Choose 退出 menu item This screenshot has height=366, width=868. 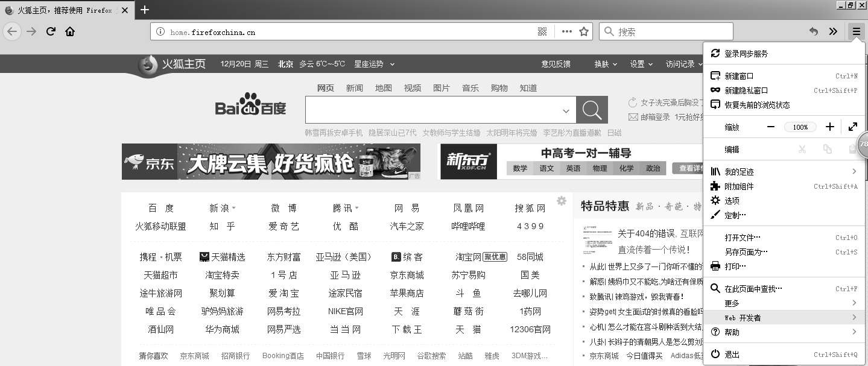784,355
